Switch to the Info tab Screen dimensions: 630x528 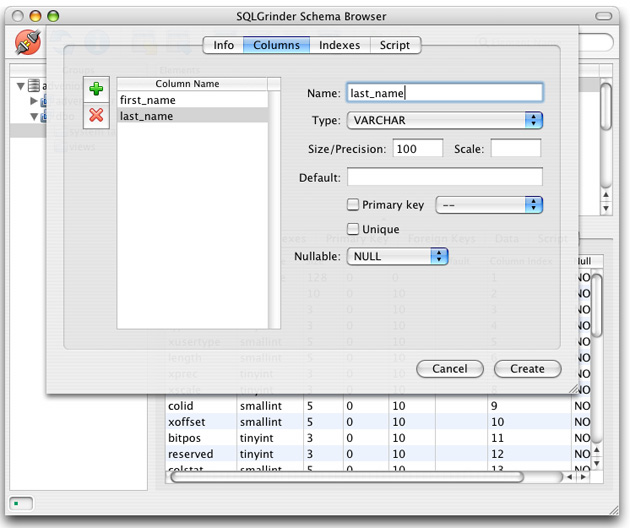click(223, 45)
